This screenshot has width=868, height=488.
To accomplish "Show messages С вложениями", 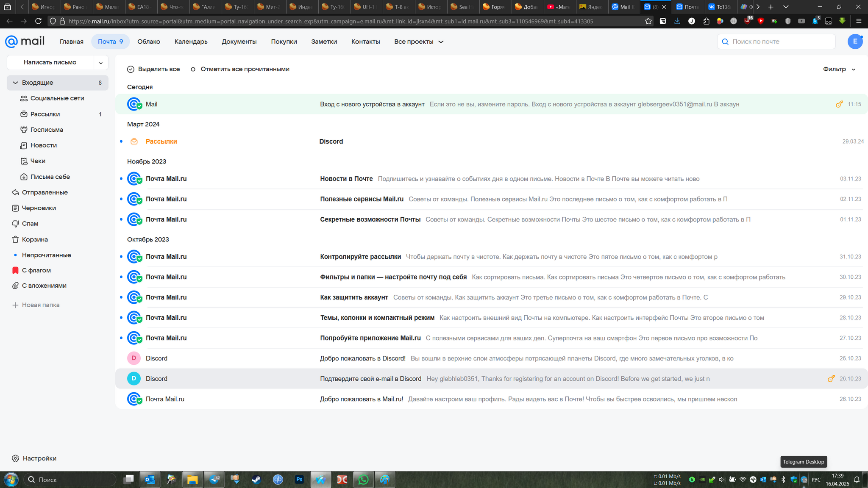I will click(x=44, y=286).
